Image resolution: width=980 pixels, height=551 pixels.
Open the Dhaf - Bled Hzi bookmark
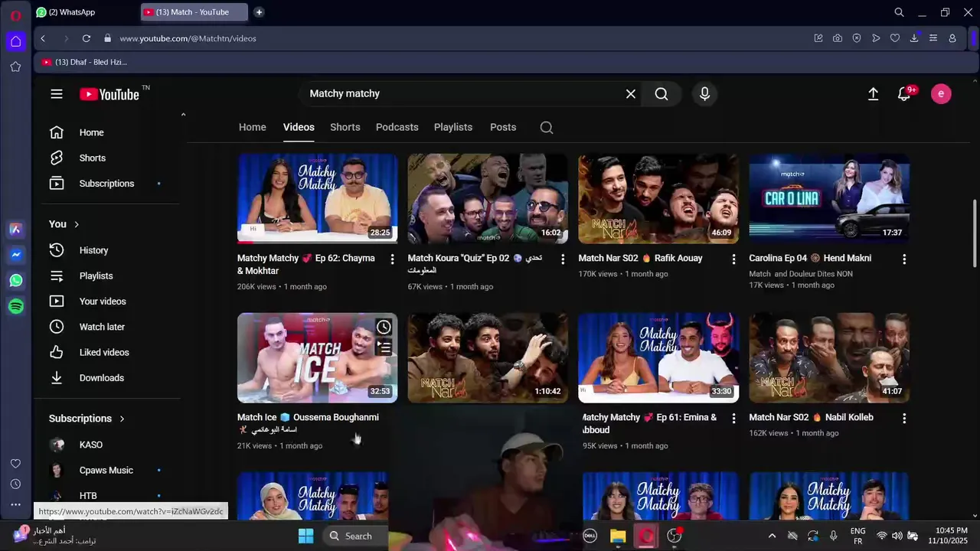84,62
